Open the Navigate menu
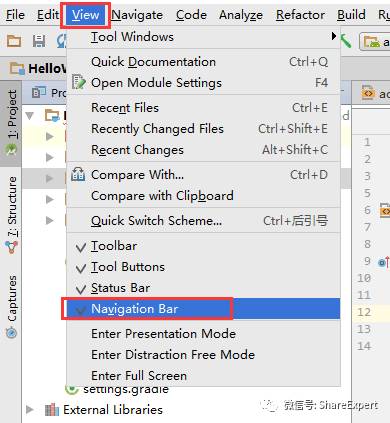This screenshot has width=390, height=423. coord(137,15)
